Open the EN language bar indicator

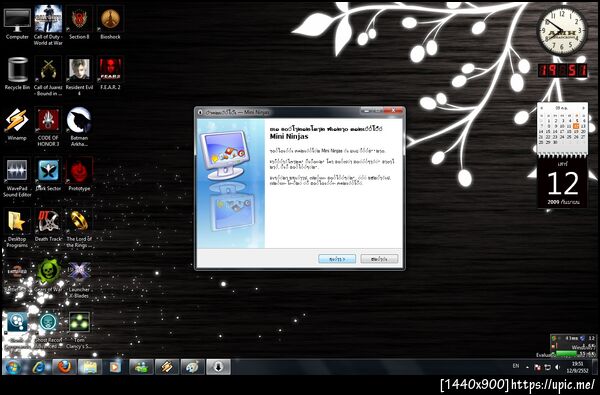[516, 366]
